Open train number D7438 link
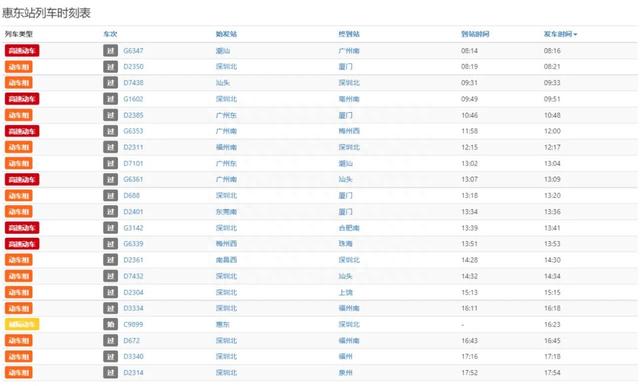 (133, 83)
